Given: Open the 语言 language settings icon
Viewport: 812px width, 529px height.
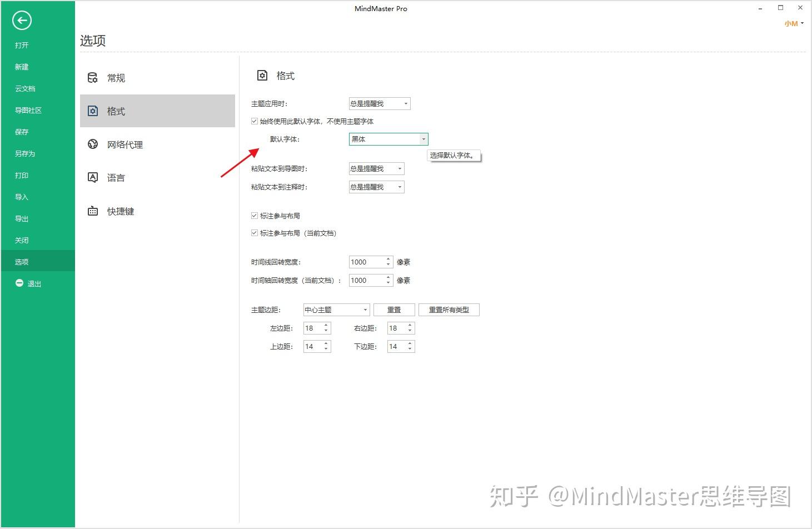Looking at the screenshot, I should coord(93,178).
